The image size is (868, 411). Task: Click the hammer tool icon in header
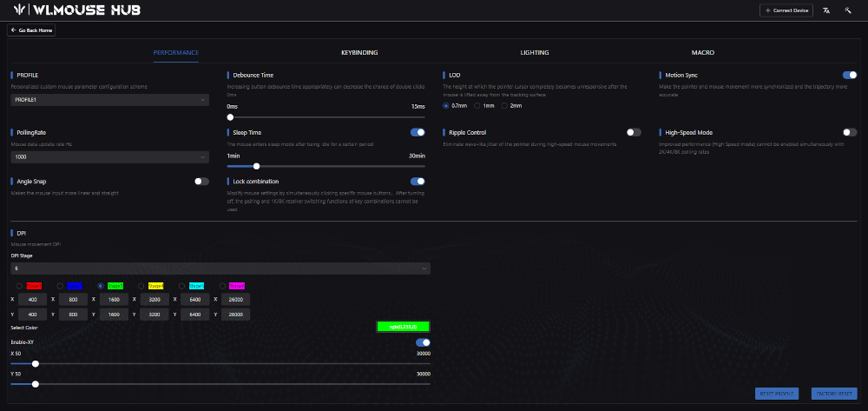tap(847, 10)
